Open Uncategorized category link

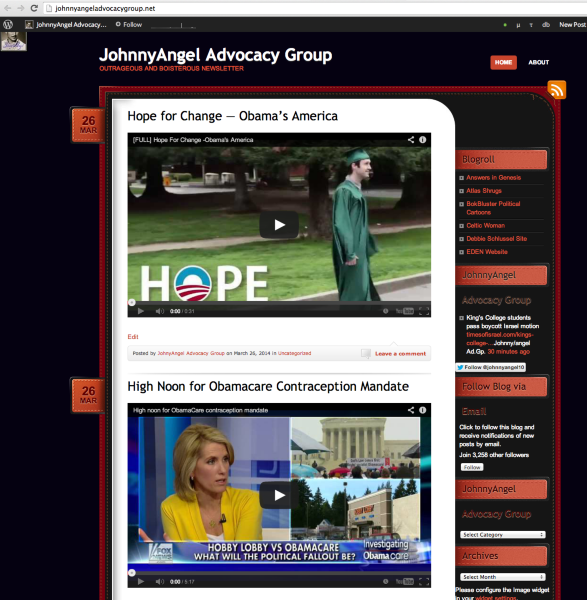click(294, 353)
